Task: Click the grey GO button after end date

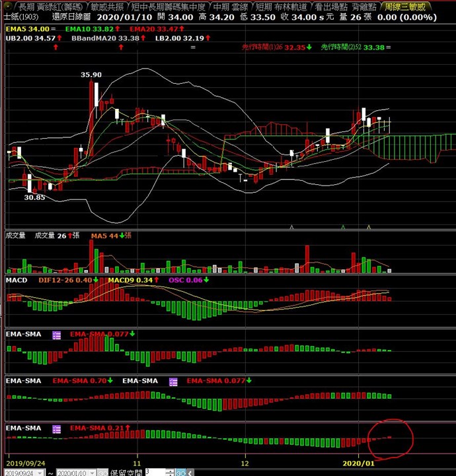Action: 102,473
